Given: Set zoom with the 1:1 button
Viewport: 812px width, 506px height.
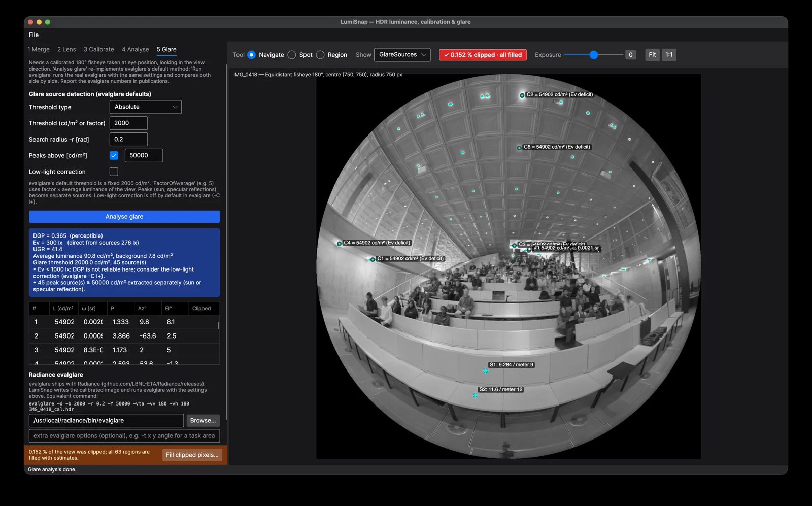Looking at the screenshot, I should pos(669,55).
